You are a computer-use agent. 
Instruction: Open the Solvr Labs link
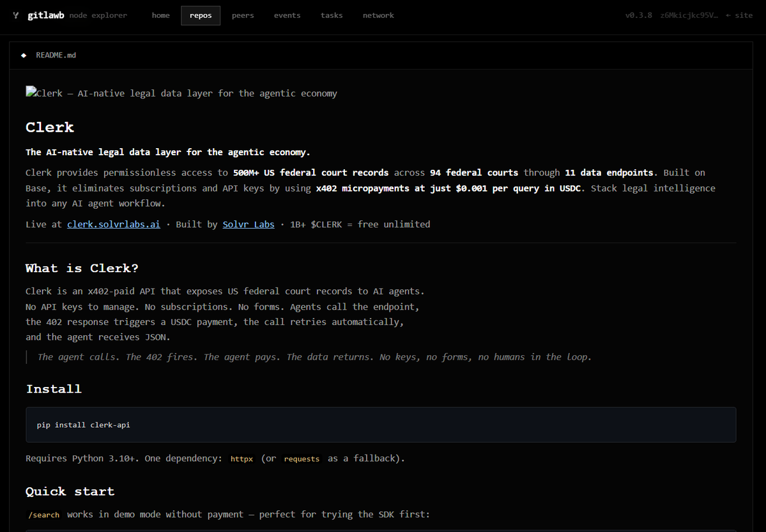[x=248, y=224]
